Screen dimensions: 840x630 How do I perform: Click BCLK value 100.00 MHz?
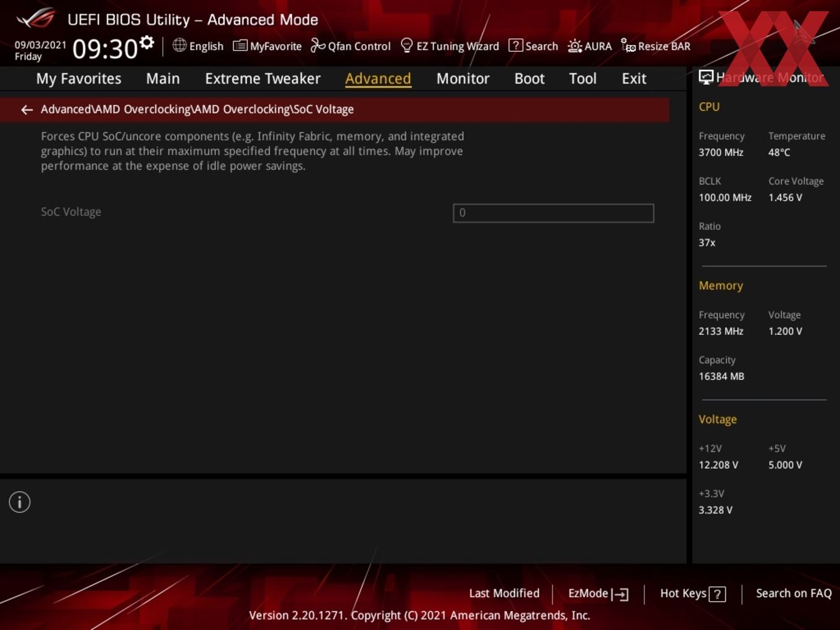[725, 198]
